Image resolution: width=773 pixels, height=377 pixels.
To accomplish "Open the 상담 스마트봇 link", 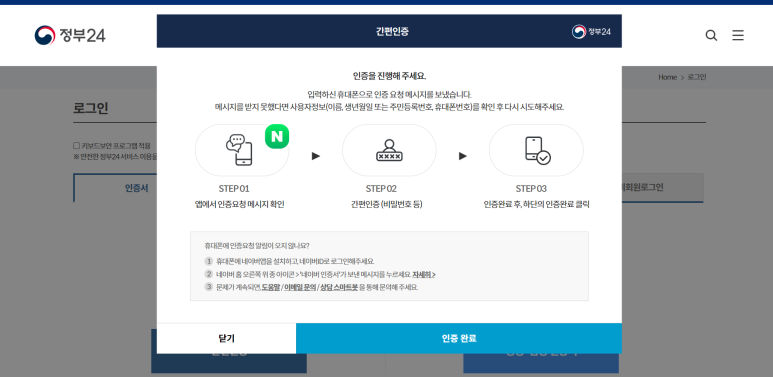I will pos(339,287).
